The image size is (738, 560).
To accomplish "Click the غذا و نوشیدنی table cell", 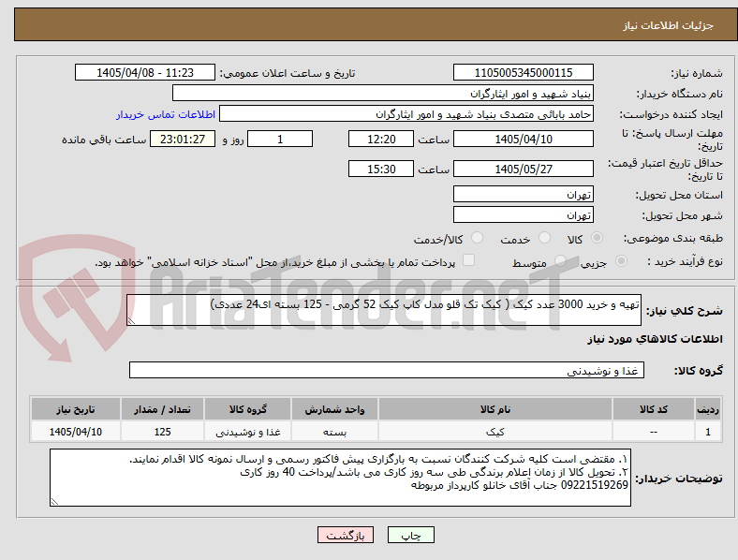I will [247, 432].
